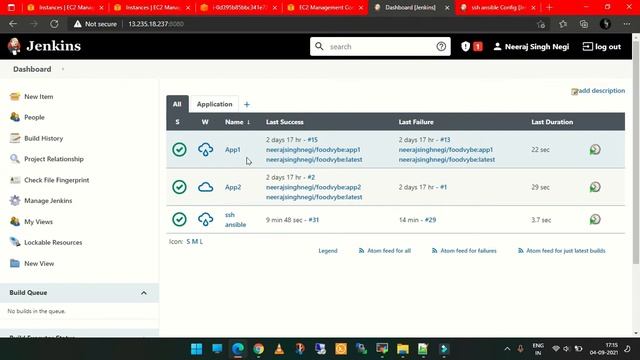
Task: Click App1 success status icon
Action: tap(179, 149)
